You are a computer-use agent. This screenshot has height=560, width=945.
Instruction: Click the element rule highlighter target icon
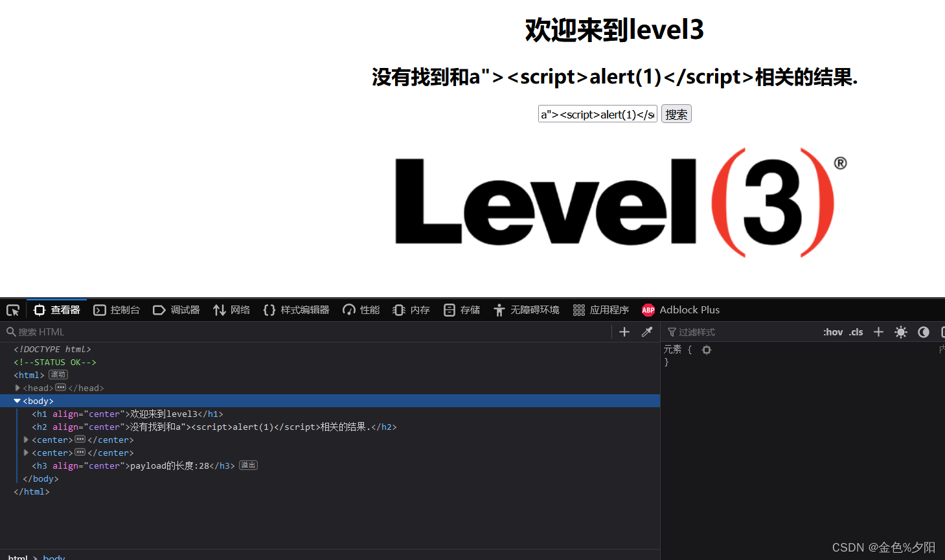(x=707, y=350)
